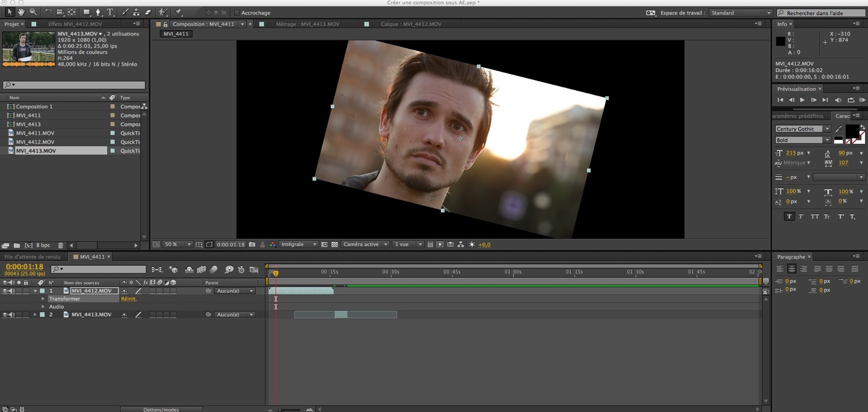Expand the Transformer group of MVI_4412.MOV

coord(43,299)
